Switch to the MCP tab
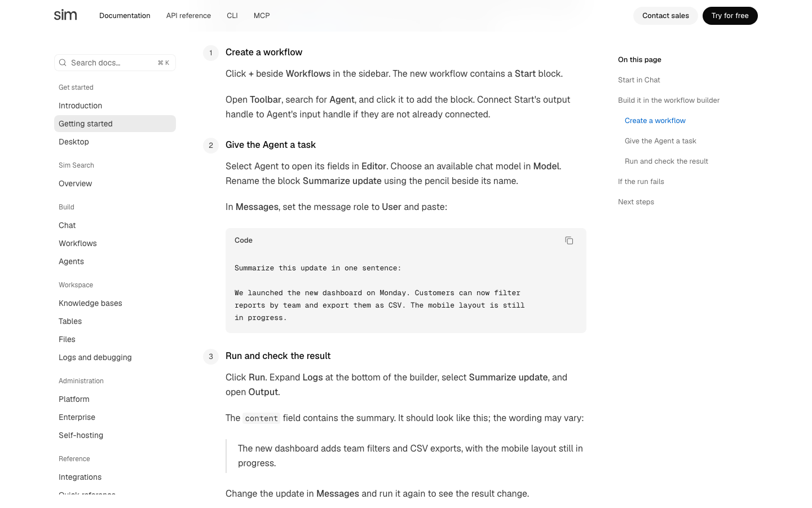The width and height of the screenshot is (812, 508). coord(262,16)
